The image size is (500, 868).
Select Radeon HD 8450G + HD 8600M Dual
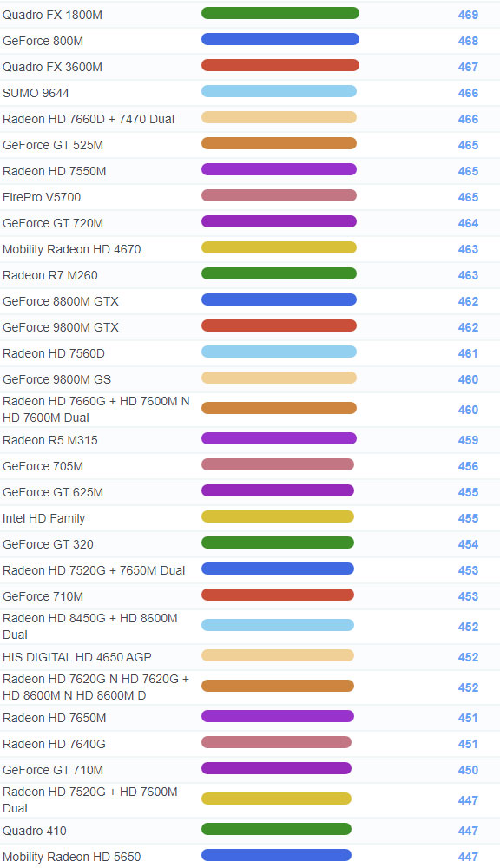tap(90, 626)
